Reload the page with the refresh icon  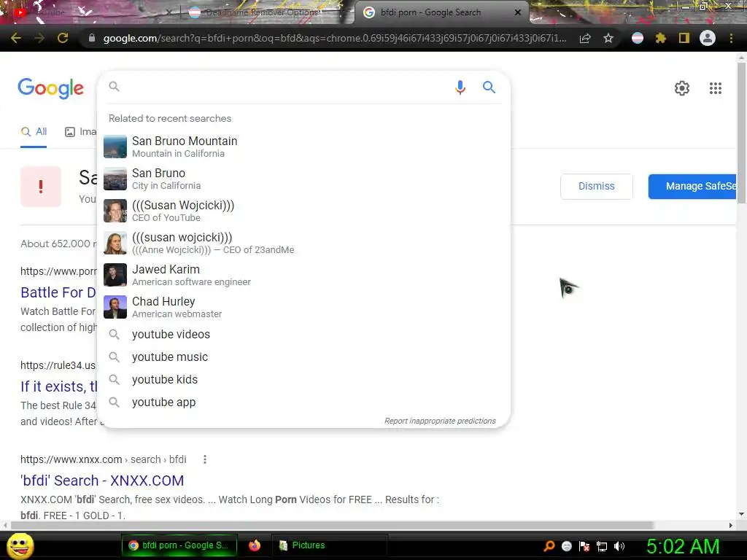pos(63,38)
